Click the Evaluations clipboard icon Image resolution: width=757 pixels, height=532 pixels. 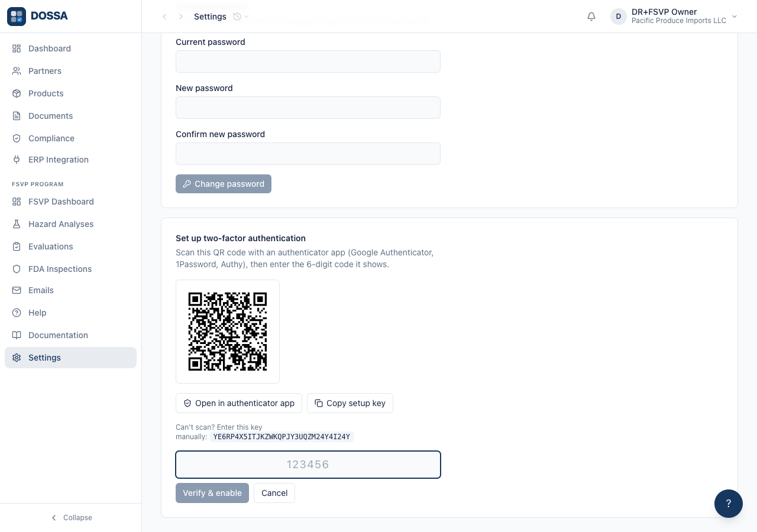(17, 246)
